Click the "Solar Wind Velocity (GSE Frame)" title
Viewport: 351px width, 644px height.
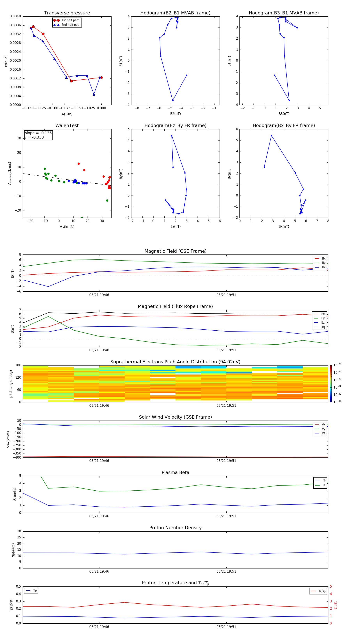coord(175,417)
